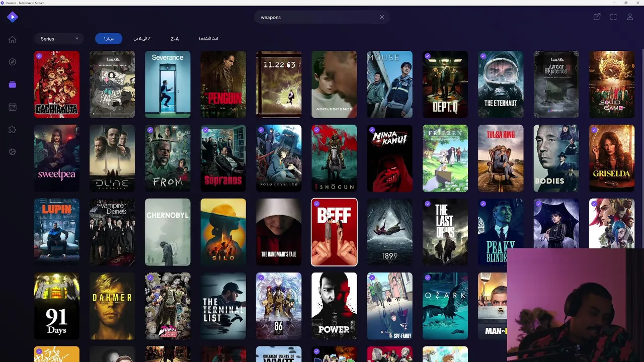Open the Frieren poster

445,158
